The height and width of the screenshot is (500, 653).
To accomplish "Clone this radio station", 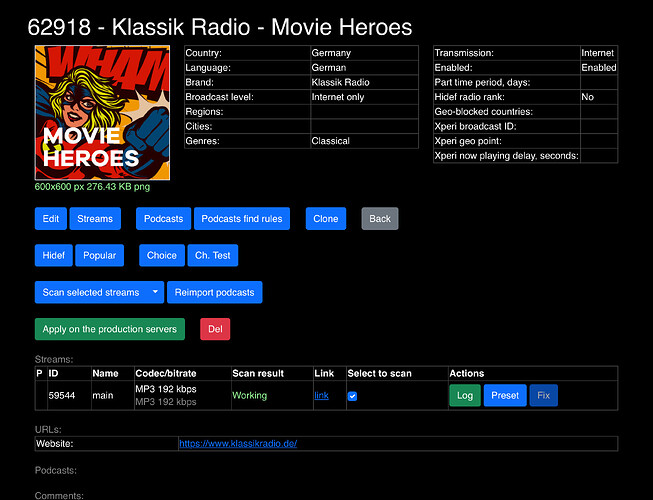I will tap(326, 219).
